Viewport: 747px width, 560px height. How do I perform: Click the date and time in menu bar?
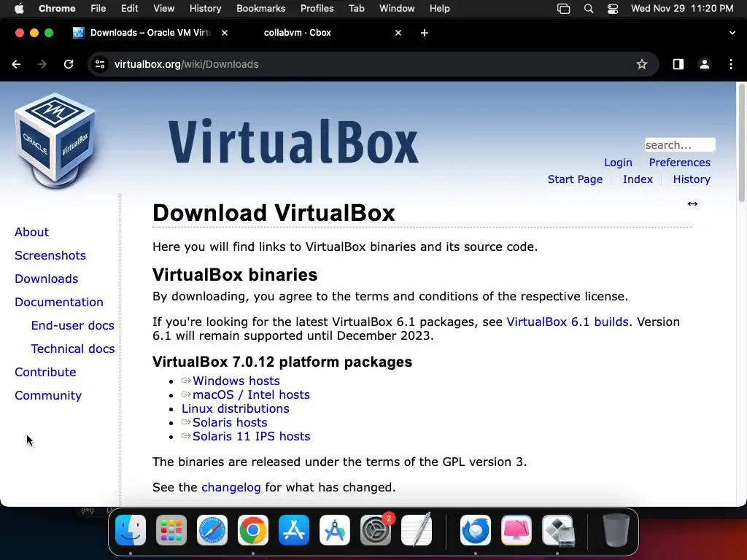(x=682, y=9)
